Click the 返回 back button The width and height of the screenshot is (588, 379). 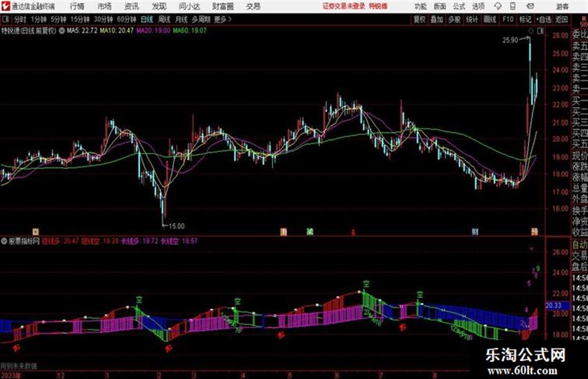coord(561,19)
